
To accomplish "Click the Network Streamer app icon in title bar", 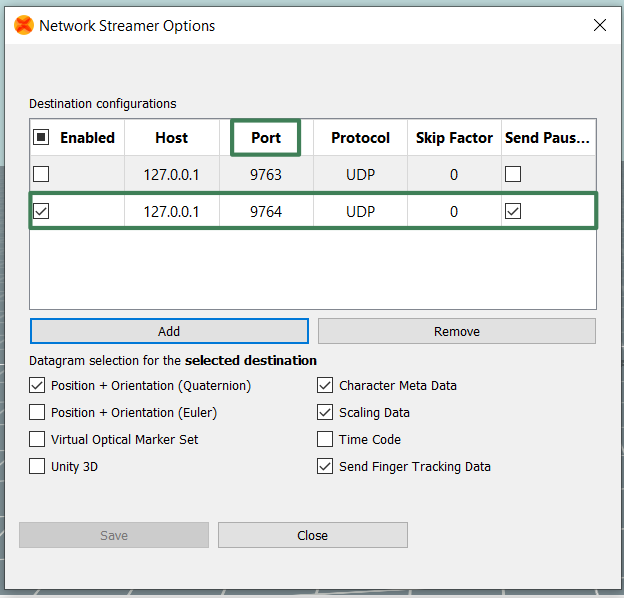I will 23,26.
